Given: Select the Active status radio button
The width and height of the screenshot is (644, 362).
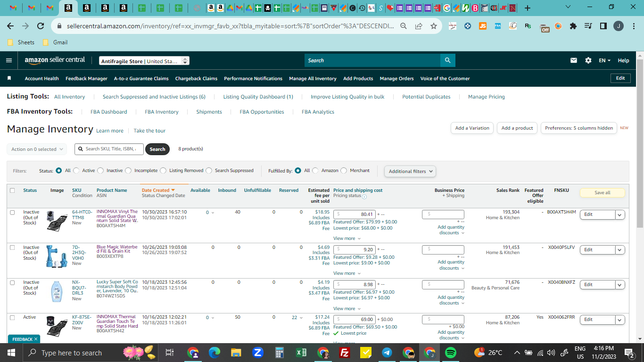Looking at the screenshot, I should (76, 171).
